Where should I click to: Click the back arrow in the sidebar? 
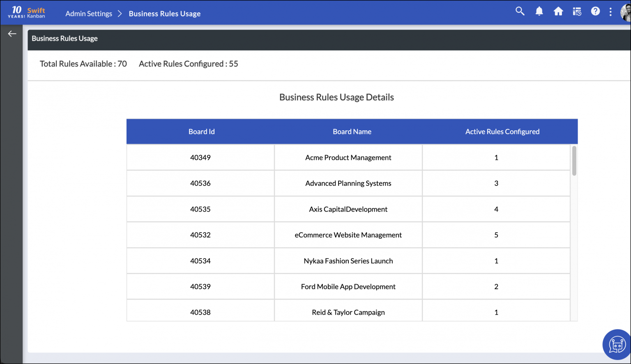pos(12,33)
